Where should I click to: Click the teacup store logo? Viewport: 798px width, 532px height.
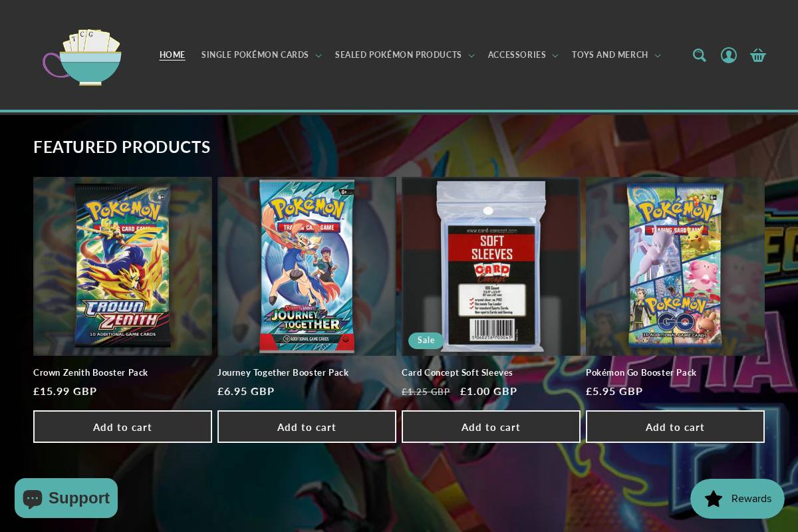point(82,58)
